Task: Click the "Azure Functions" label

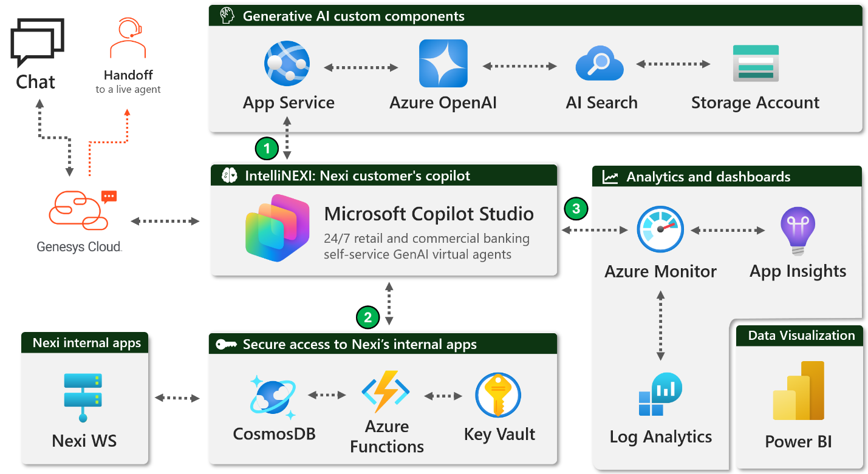Action: click(386, 436)
